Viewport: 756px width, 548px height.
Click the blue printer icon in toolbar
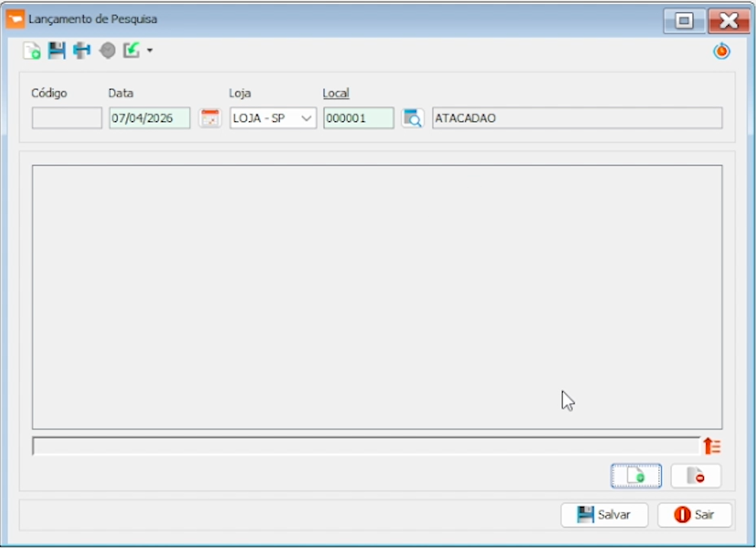coord(82,51)
